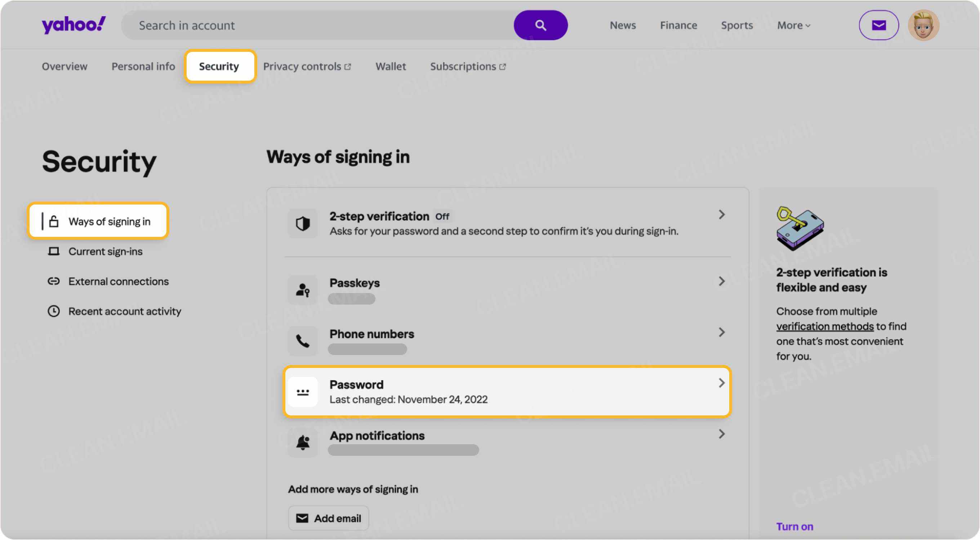Click the Off status badge
The width and height of the screenshot is (980, 540).
pos(442,217)
